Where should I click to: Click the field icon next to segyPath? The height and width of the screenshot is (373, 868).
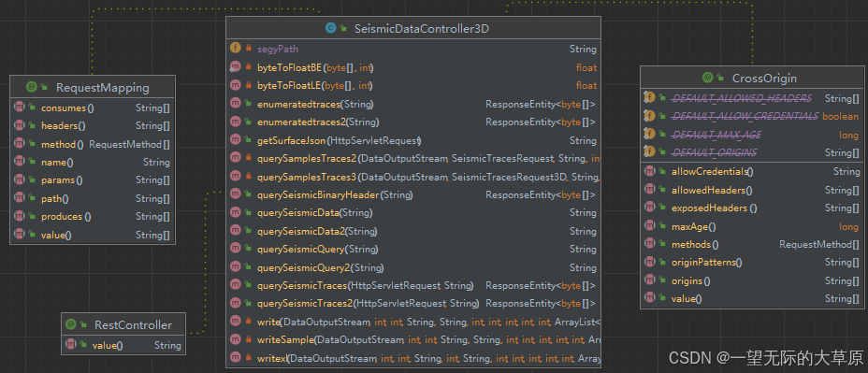click(x=236, y=49)
